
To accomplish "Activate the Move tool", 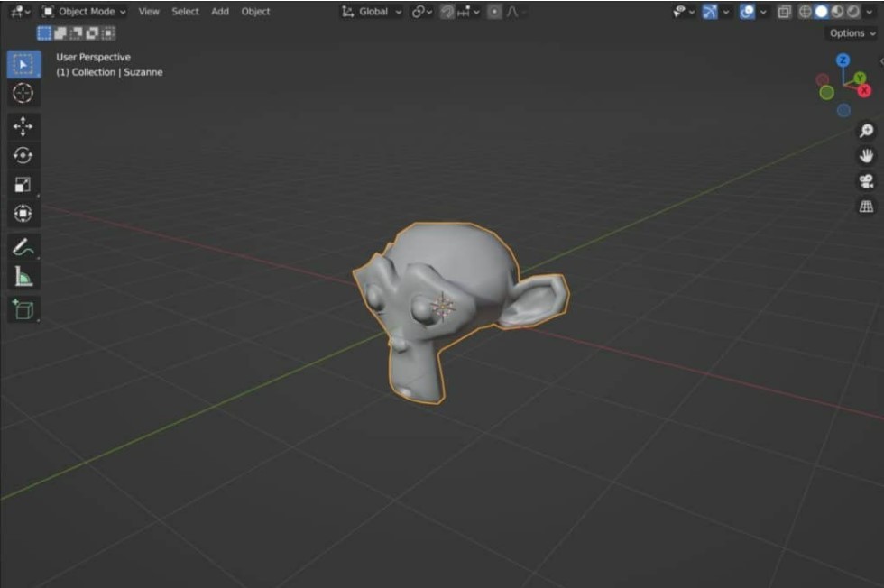I will pos(23,126).
